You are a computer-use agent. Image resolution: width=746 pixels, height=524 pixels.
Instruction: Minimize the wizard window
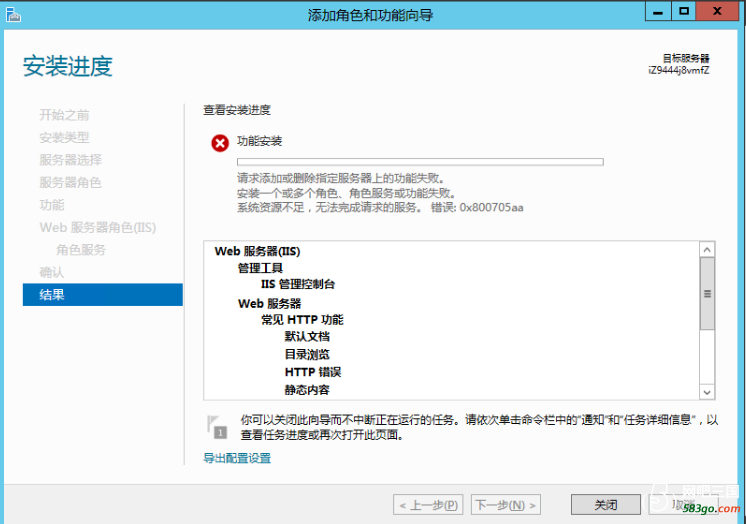click(658, 11)
